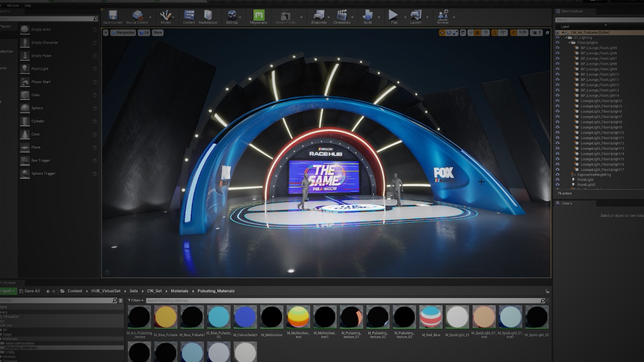Hide BP_Lounge_FloorLight10 with its eye icon
The height and width of the screenshot is (362, 644).
[x=557, y=74]
